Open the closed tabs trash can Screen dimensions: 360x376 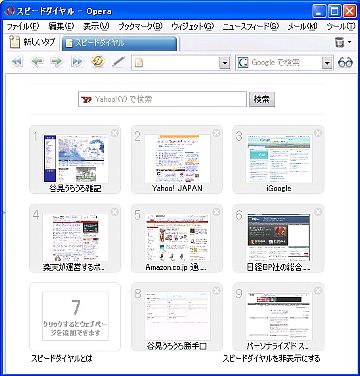(339, 42)
